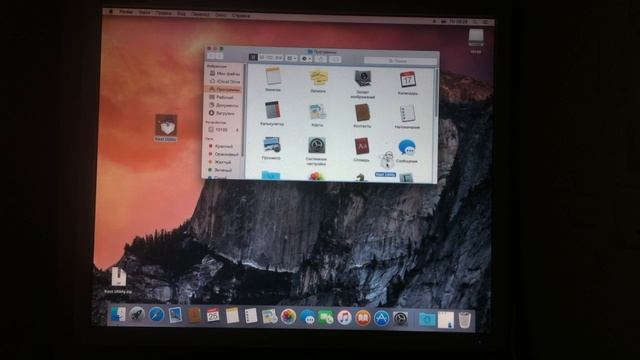Viewport: 640px width, 360px height.
Task: Switch Finder to icon view
Action: (x=253, y=57)
